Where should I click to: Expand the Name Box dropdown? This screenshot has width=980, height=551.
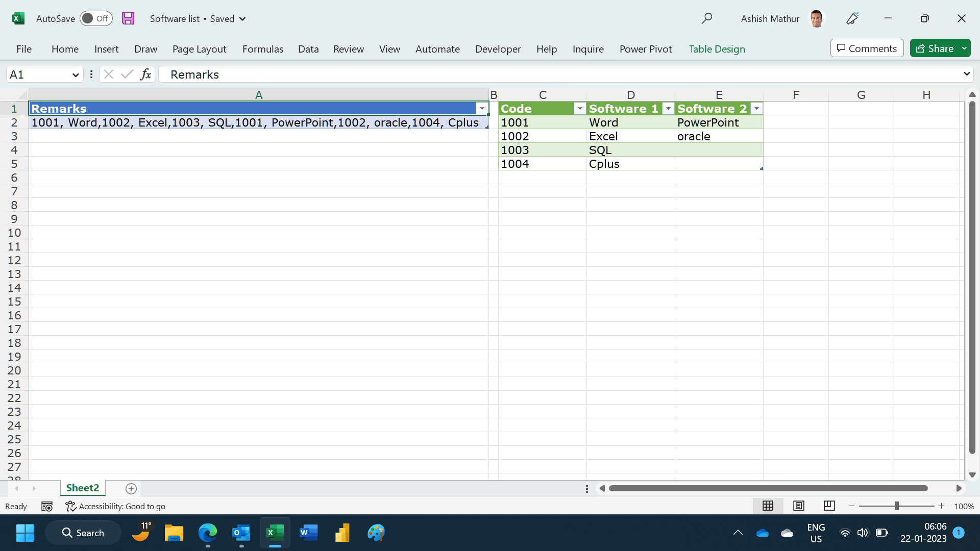(76, 74)
